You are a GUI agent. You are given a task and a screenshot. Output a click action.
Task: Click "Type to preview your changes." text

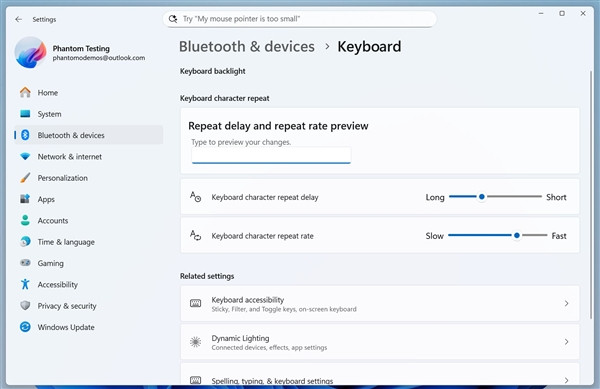241,142
